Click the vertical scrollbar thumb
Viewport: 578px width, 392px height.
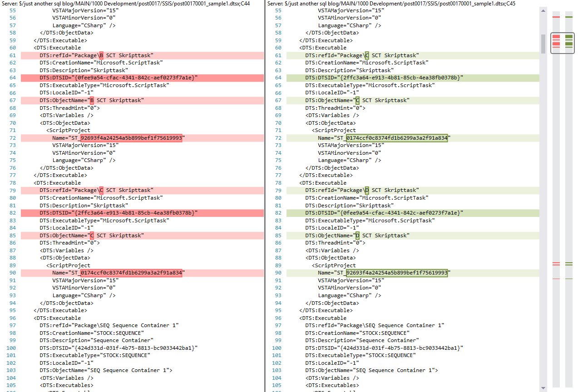click(x=543, y=44)
